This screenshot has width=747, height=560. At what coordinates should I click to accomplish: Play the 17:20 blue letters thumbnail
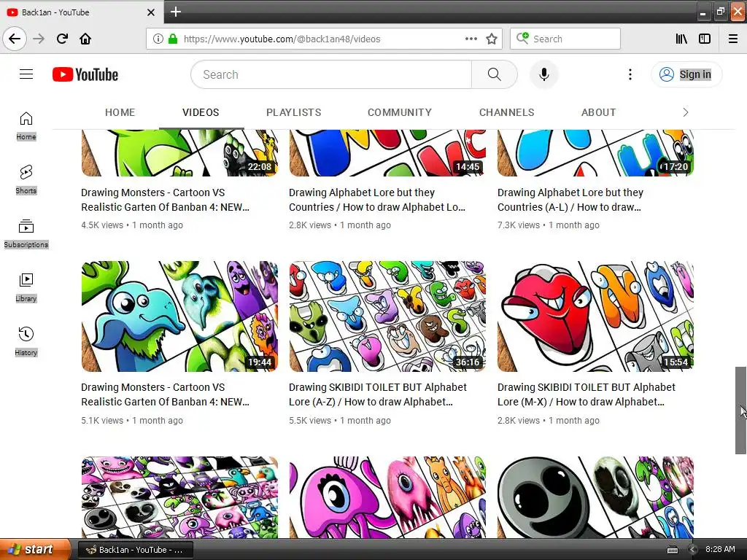pyautogui.click(x=595, y=153)
